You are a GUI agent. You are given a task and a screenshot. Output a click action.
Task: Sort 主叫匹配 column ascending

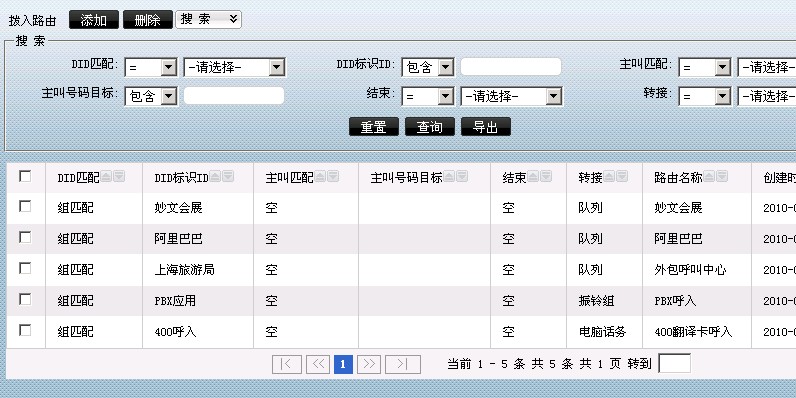[320, 177]
